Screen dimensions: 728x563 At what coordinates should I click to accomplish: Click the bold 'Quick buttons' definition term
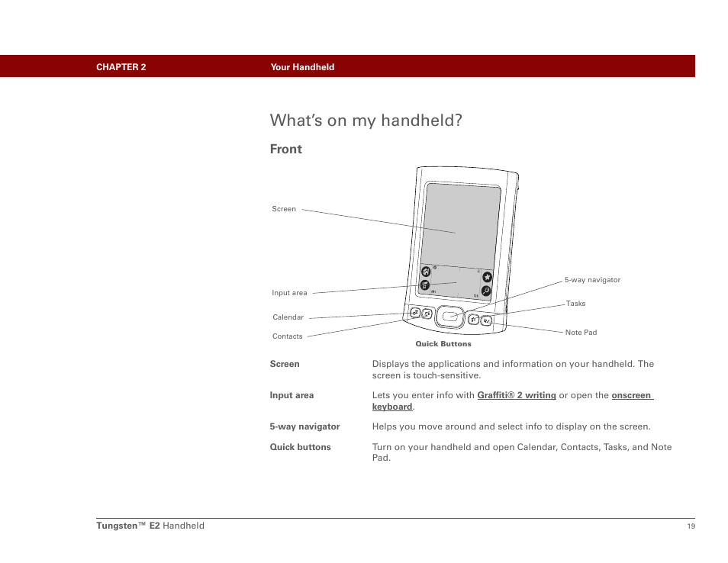tap(301, 447)
